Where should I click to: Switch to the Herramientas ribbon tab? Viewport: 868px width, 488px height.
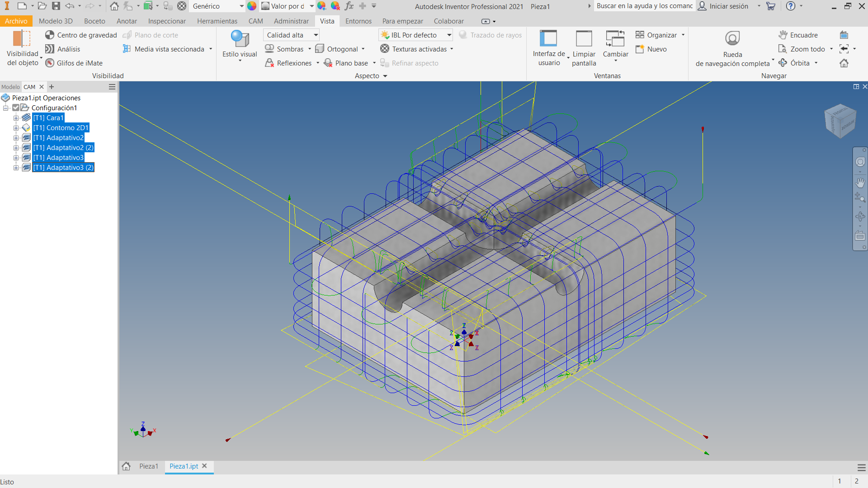click(217, 21)
